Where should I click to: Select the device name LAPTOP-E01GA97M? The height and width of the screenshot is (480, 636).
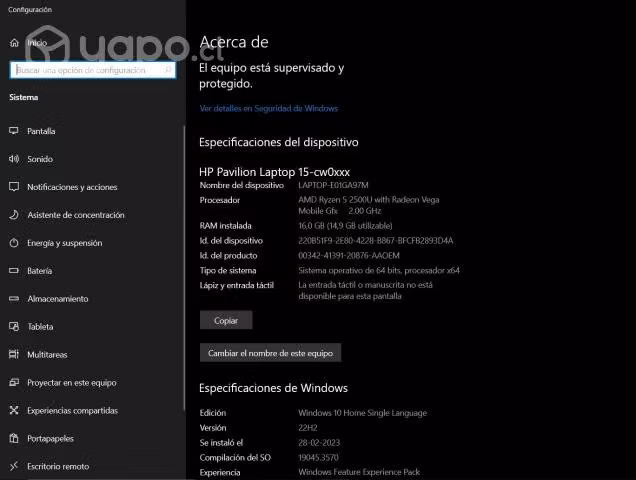333,185
